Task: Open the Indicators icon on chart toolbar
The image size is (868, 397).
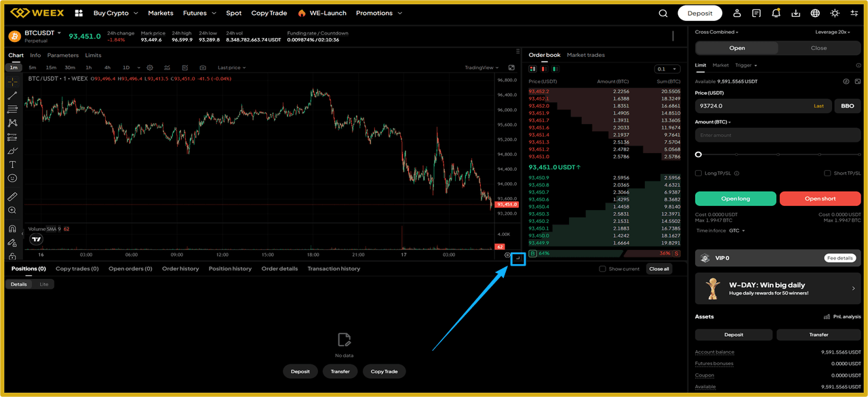Action: (x=167, y=68)
